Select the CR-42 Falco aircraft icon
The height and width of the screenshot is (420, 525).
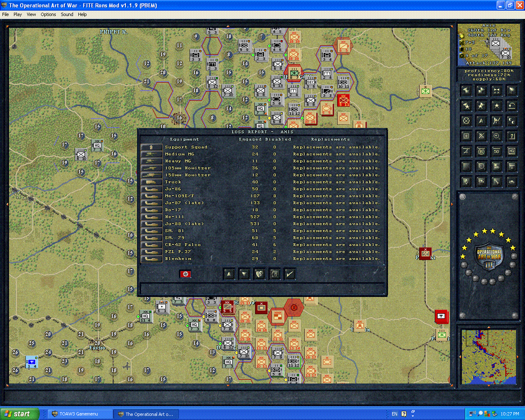point(151,244)
